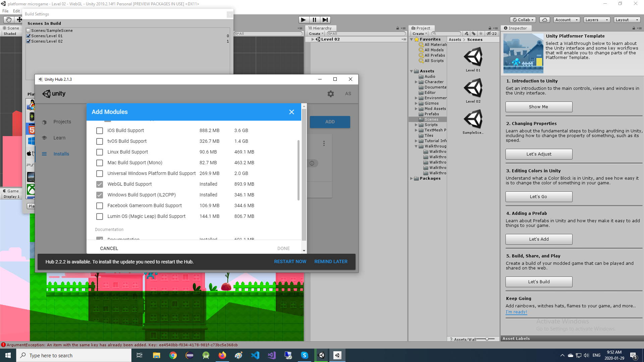Close the Add Modules dialog
The width and height of the screenshot is (644, 362).
click(291, 112)
